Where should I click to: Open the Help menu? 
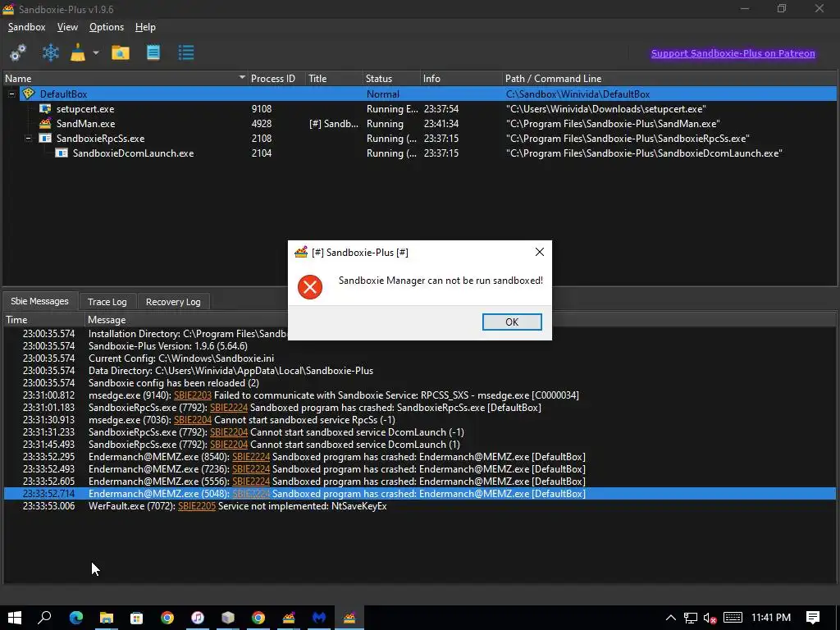(x=145, y=27)
